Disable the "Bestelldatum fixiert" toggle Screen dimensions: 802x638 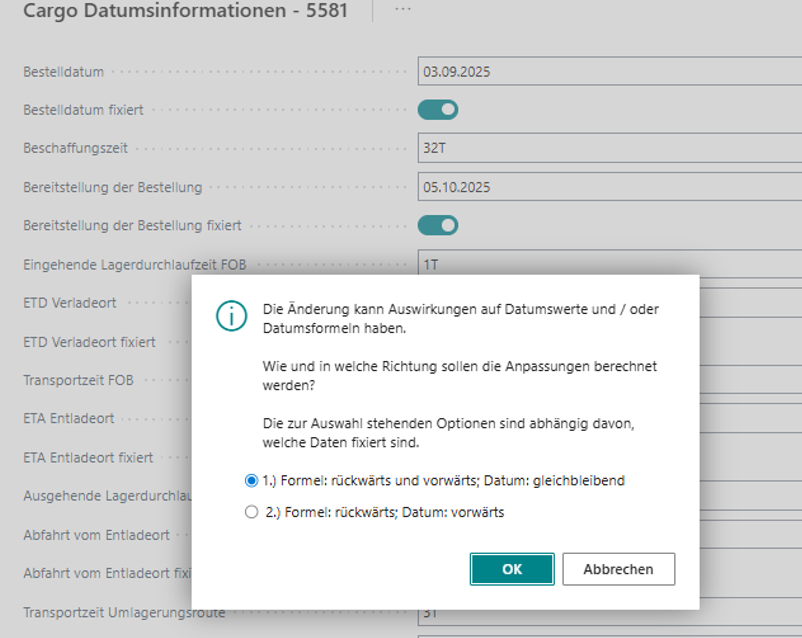pyautogui.click(x=437, y=109)
